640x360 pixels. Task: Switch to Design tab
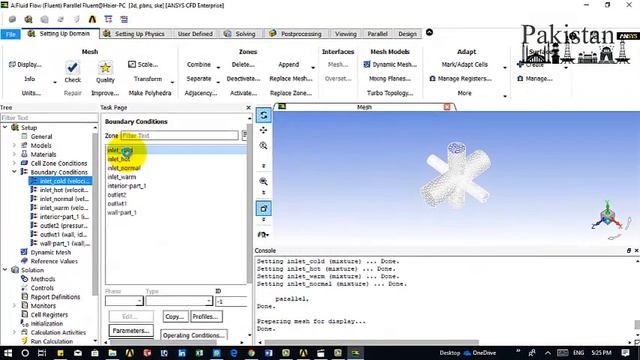pyautogui.click(x=407, y=34)
